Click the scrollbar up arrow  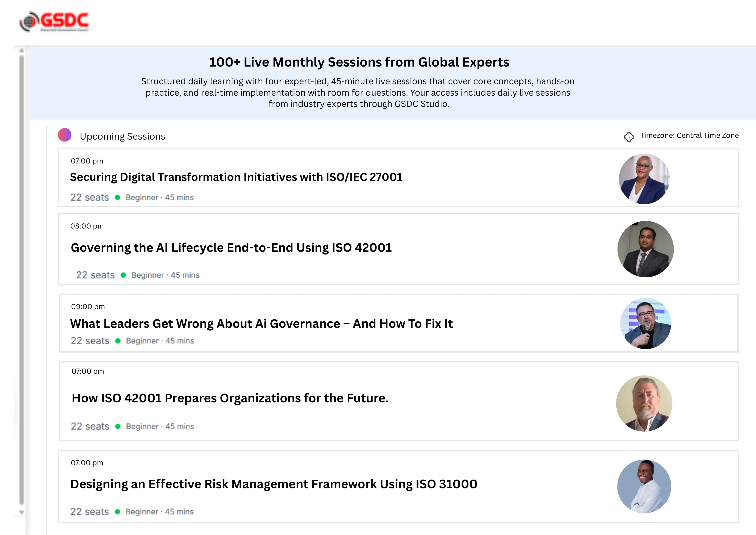click(x=21, y=50)
